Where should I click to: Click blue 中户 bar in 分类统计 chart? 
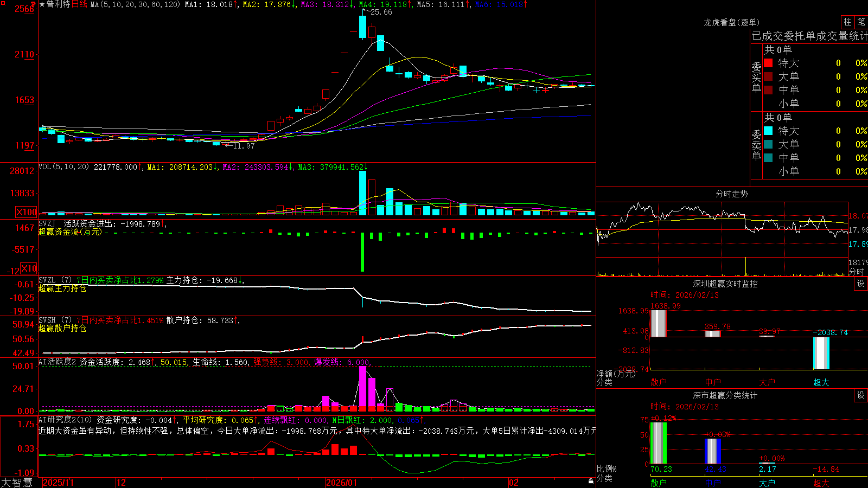(713, 451)
